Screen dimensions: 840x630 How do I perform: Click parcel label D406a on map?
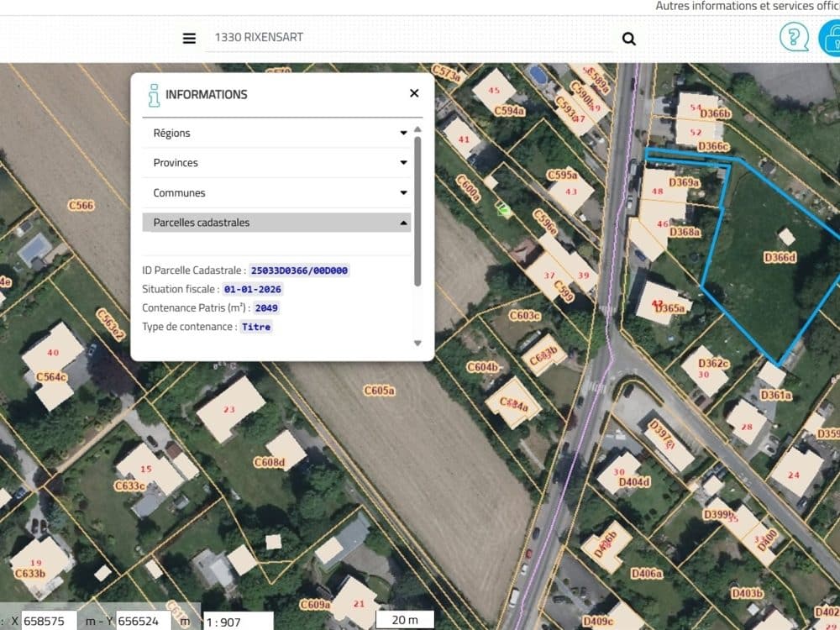pos(647,574)
